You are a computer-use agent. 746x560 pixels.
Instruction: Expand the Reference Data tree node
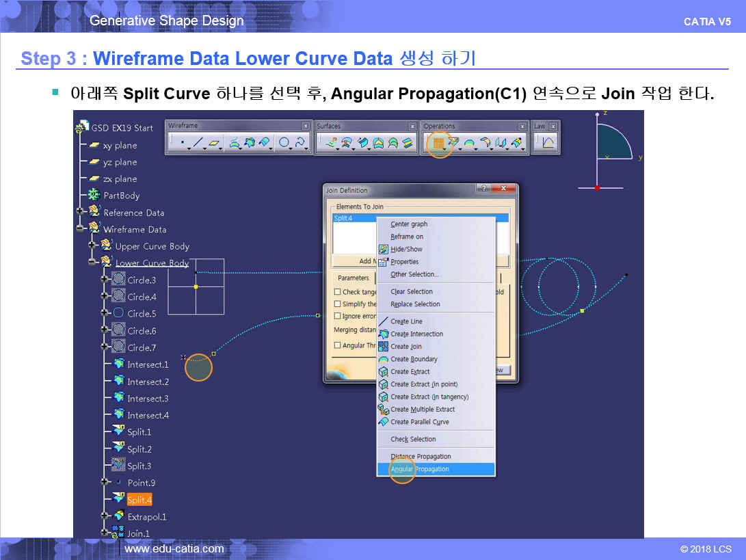tap(81, 213)
